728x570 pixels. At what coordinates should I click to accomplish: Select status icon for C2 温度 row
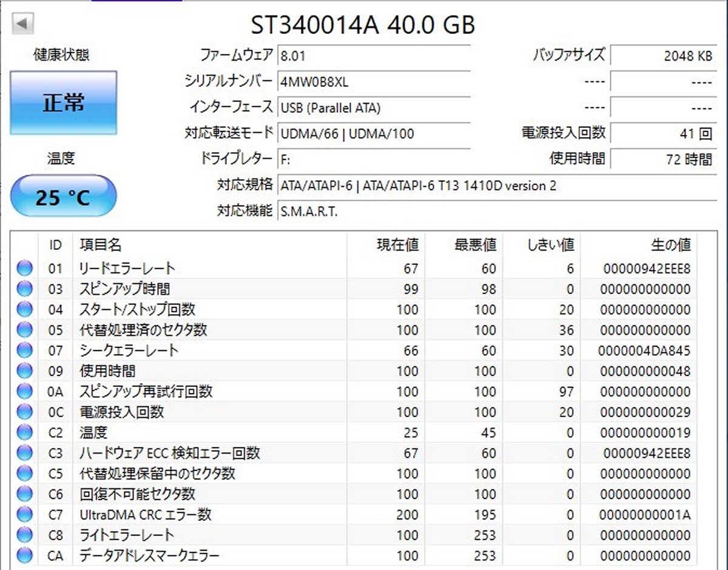click(24, 432)
